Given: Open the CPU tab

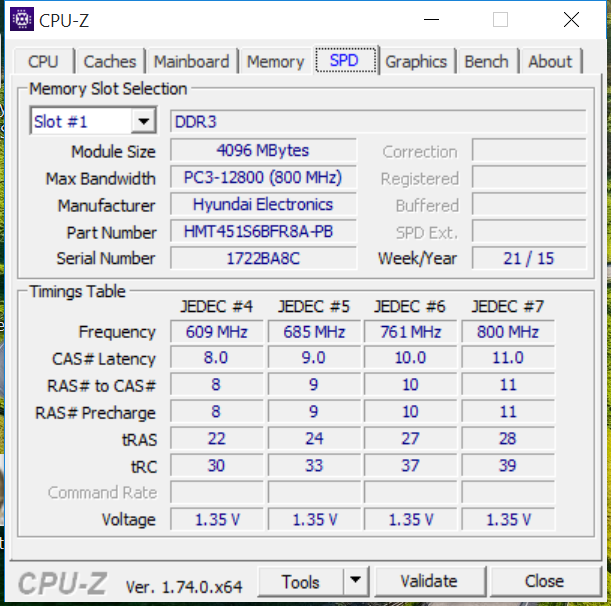Looking at the screenshot, I should (43, 62).
